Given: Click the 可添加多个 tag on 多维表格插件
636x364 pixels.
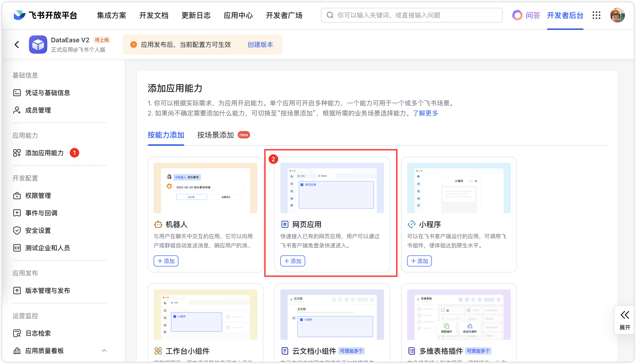Looking at the screenshot, I should tap(478, 351).
